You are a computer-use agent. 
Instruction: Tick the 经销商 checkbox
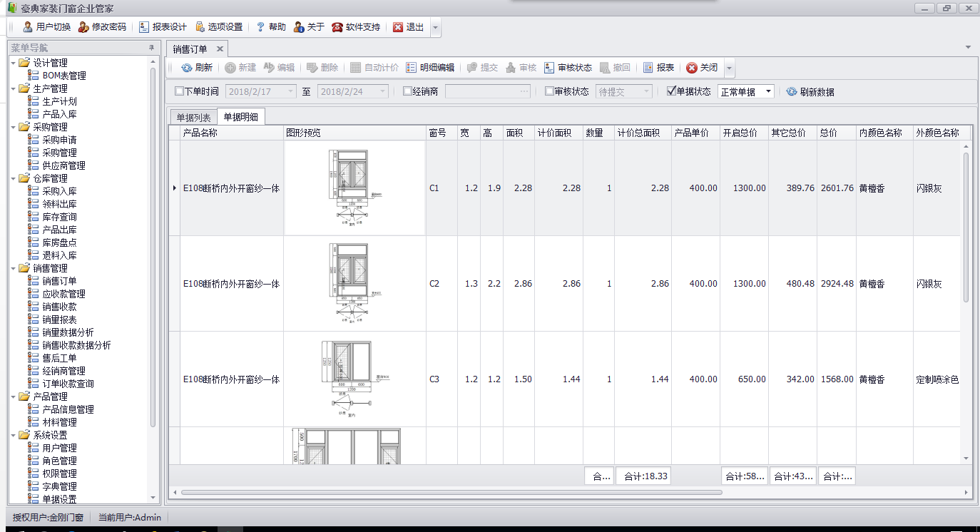pos(407,91)
